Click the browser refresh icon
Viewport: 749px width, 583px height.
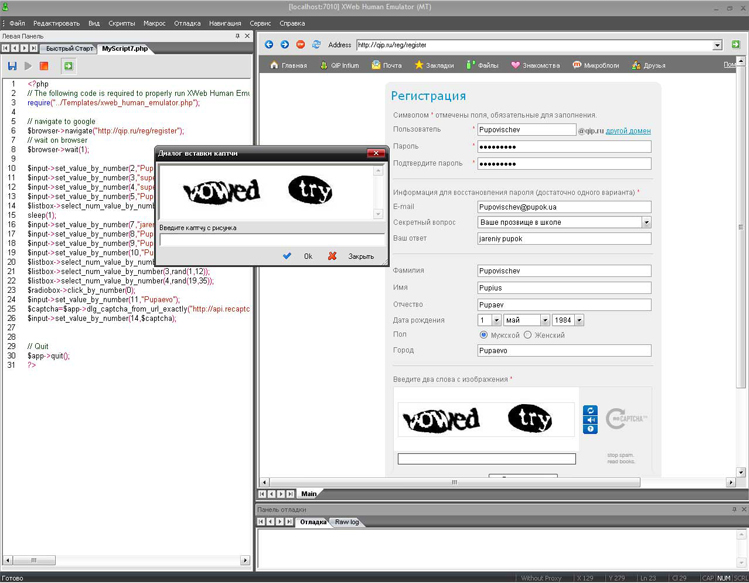click(316, 45)
